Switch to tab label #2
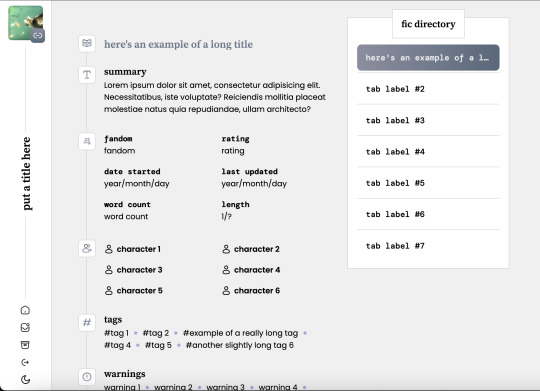 click(428, 89)
